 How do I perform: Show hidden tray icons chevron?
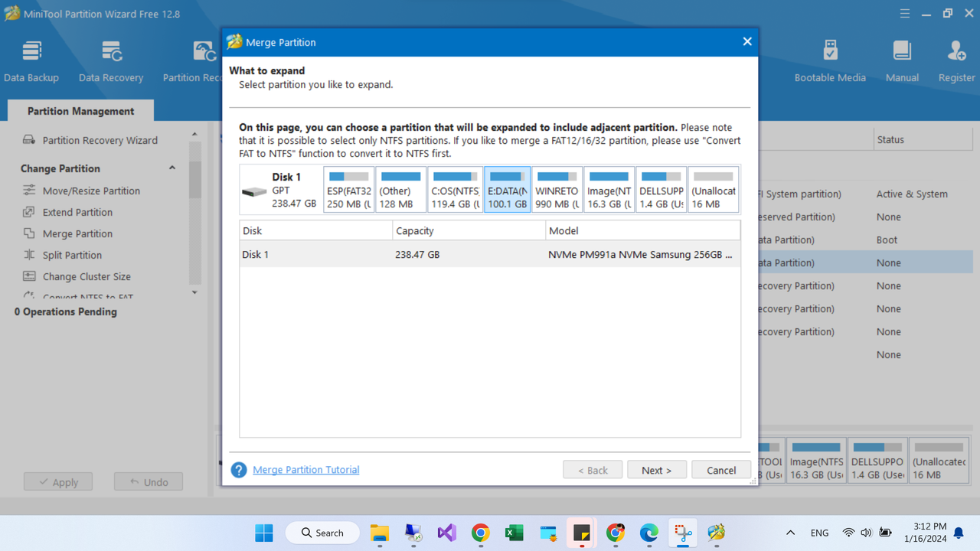[x=790, y=533]
